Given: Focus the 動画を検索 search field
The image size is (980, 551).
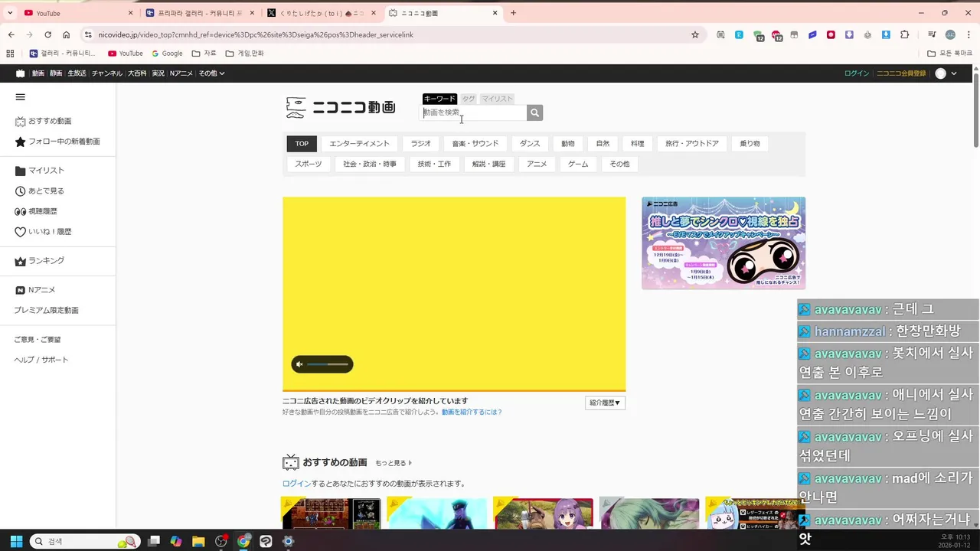Looking at the screenshot, I should coord(475,112).
